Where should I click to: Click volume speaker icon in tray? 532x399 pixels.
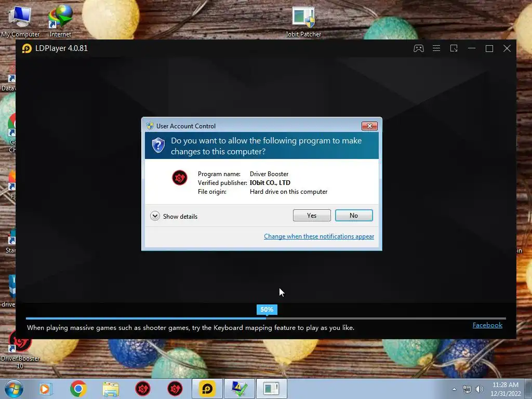coord(480,389)
